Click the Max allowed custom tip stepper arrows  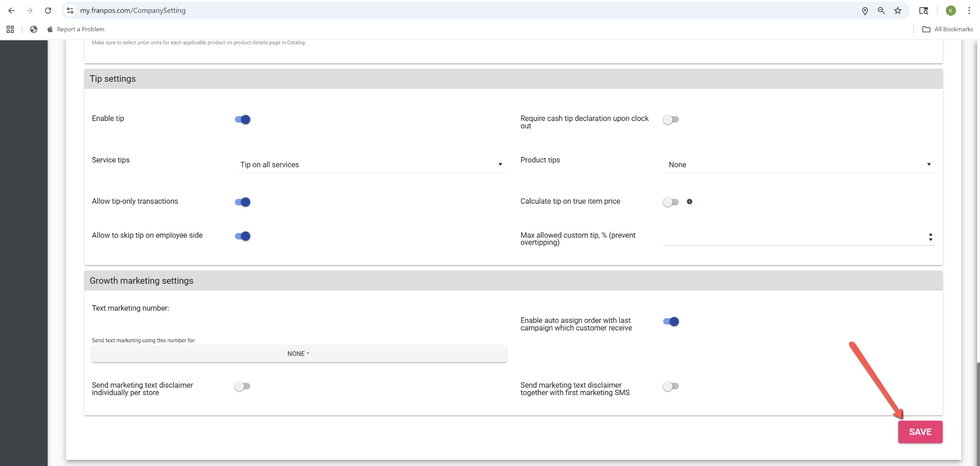point(930,237)
